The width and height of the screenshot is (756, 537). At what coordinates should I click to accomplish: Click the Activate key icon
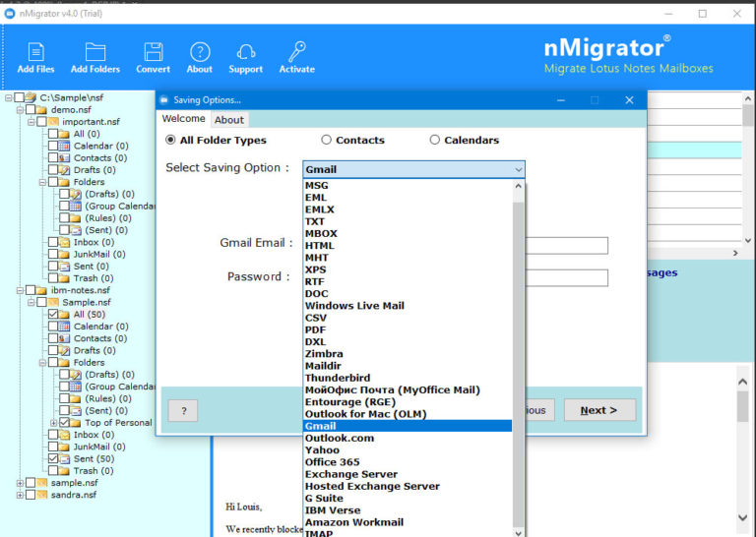(x=297, y=52)
